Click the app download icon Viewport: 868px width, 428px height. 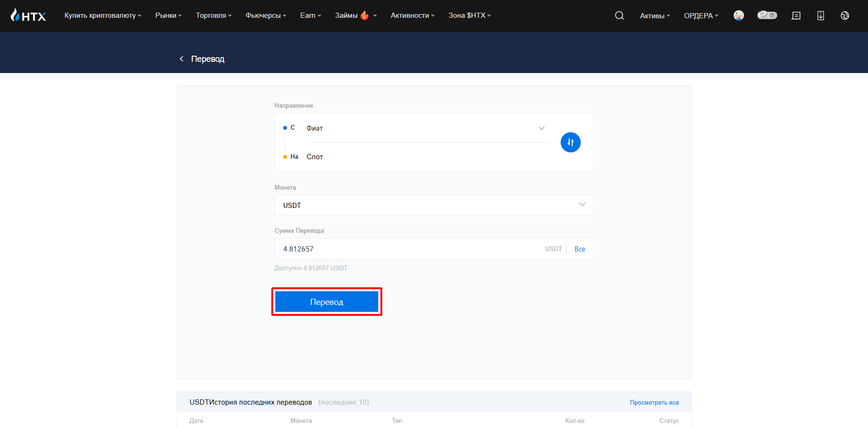[821, 15]
